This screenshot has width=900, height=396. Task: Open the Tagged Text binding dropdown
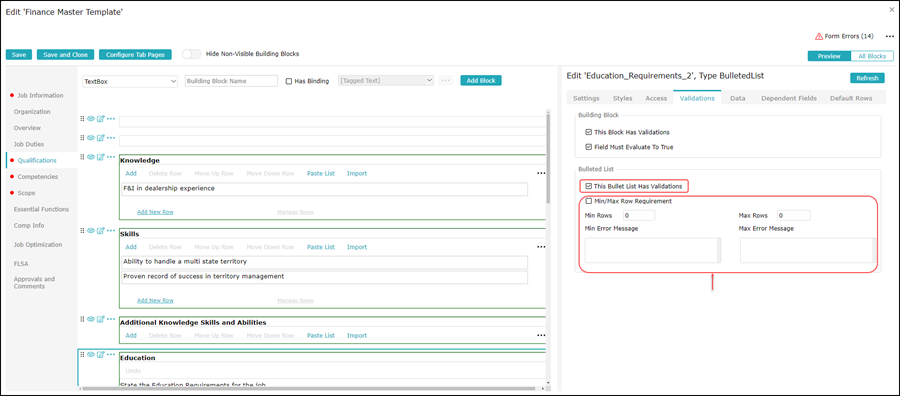(386, 81)
